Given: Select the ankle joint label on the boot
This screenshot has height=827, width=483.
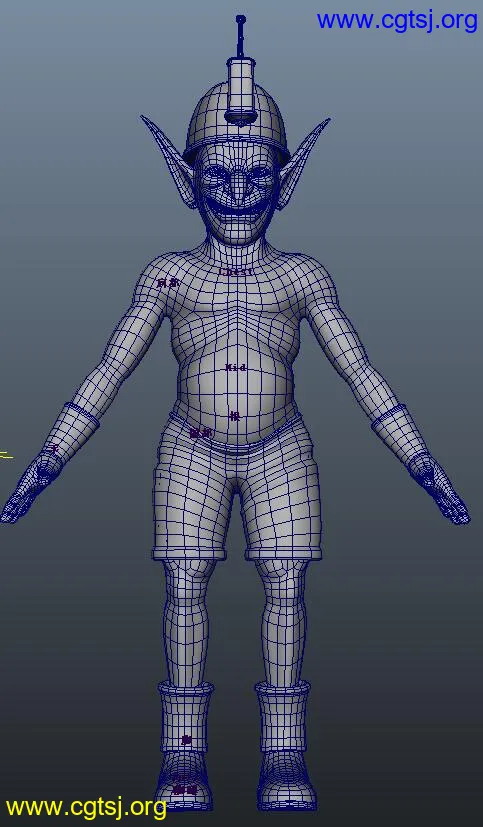Looking at the screenshot, I should [x=186, y=740].
